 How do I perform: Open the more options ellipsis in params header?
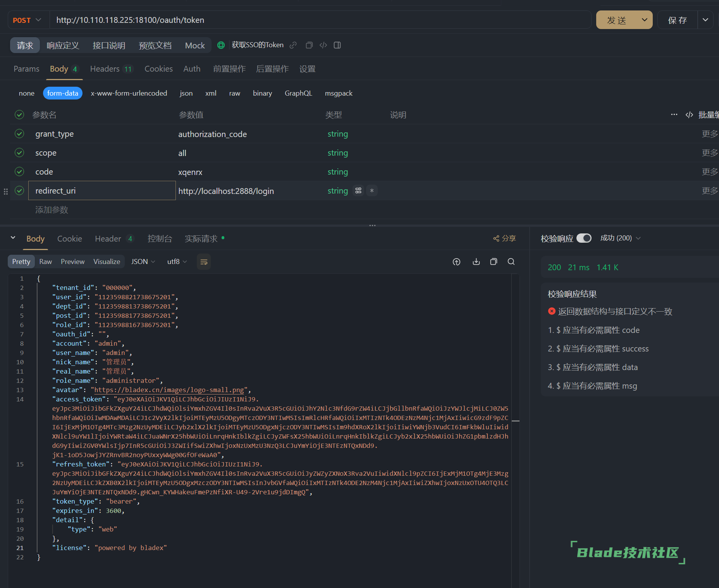674,115
